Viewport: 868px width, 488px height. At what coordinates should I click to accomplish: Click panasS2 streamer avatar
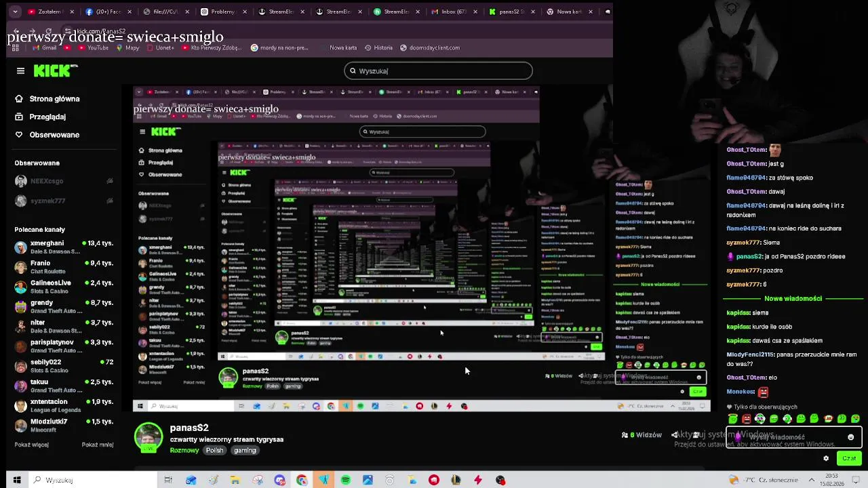click(x=149, y=438)
